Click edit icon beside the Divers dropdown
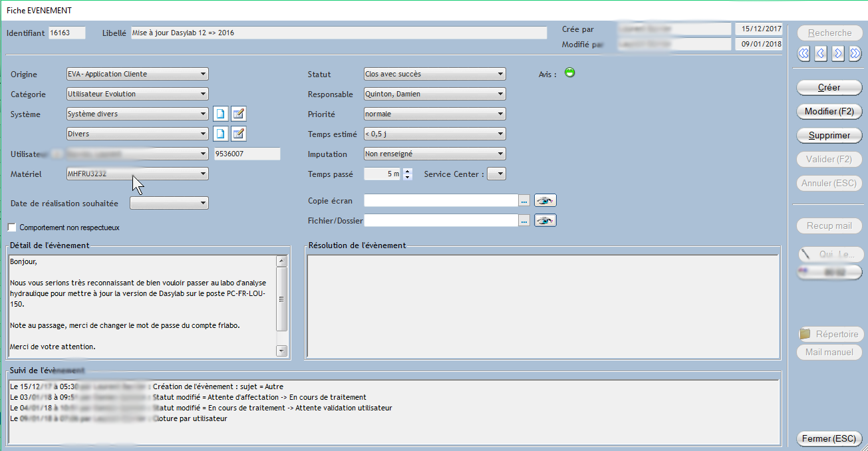 pos(239,134)
